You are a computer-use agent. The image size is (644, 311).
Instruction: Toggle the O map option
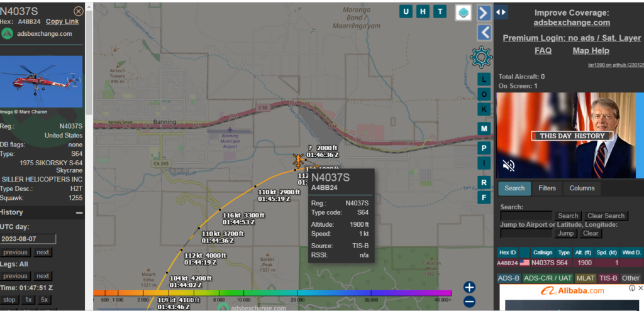[x=484, y=94]
